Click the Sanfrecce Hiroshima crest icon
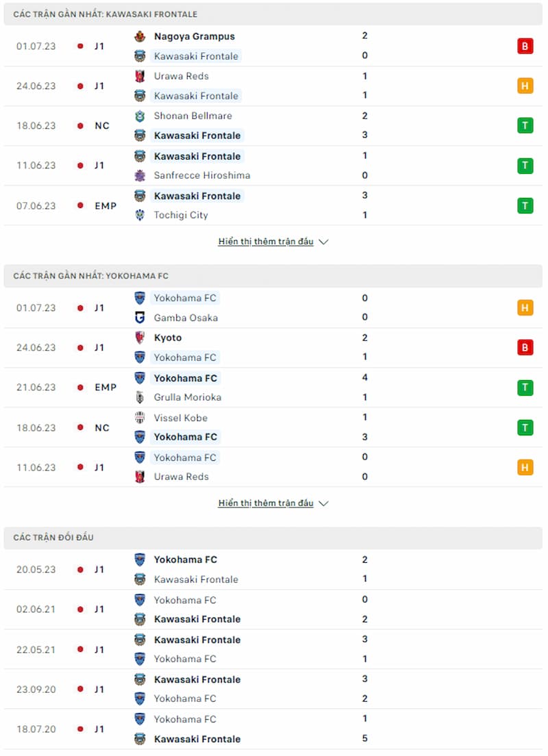This screenshot has width=548, height=756. coord(140,175)
